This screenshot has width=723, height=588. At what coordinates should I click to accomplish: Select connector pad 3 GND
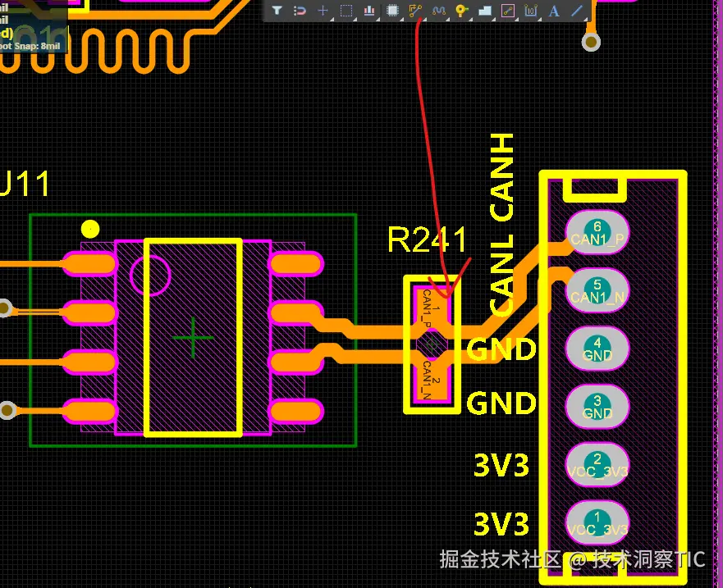[597, 407]
